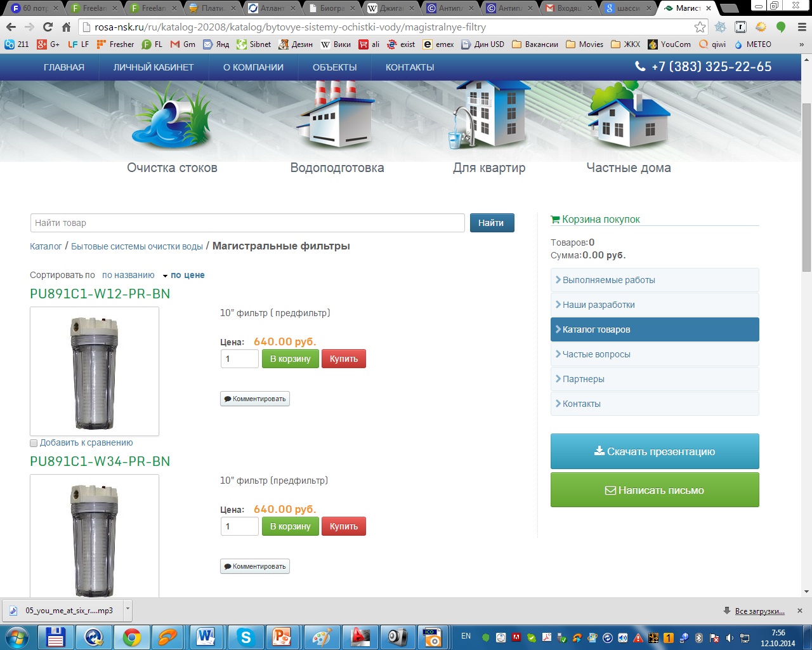This screenshot has width=812, height=650.
Task: Open the Chrome menu (three lines) icon
Action: coord(801,27)
